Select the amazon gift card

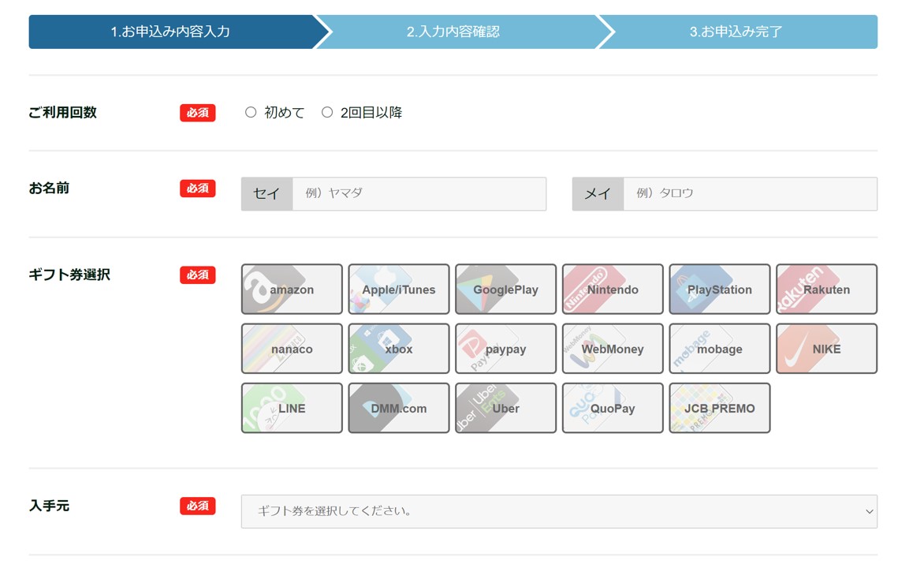292,289
